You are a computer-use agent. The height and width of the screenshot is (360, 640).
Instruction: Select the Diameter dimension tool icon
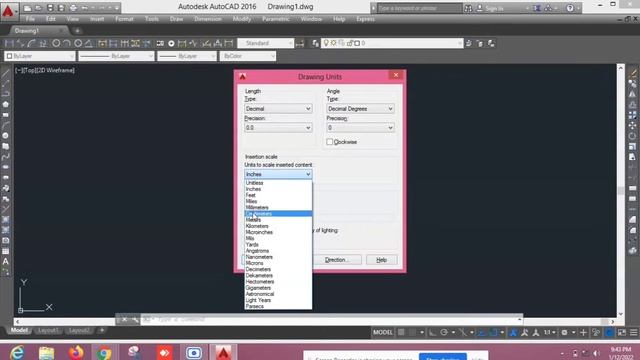tap(78, 43)
